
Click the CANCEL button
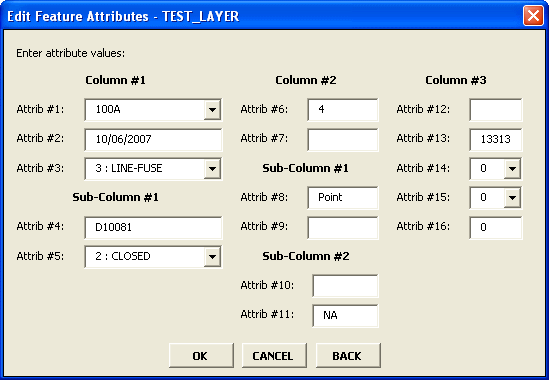pyautogui.click(x=274, y=356)
